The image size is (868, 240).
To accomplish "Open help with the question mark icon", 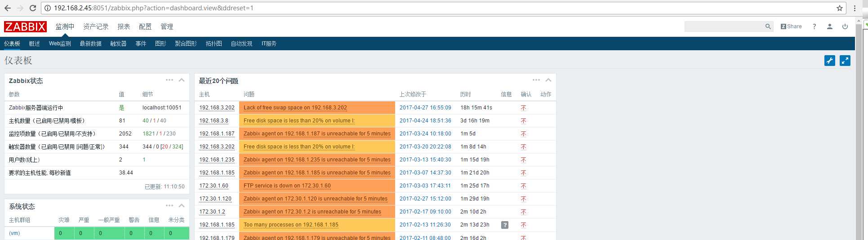I will [x=814, y=26].
